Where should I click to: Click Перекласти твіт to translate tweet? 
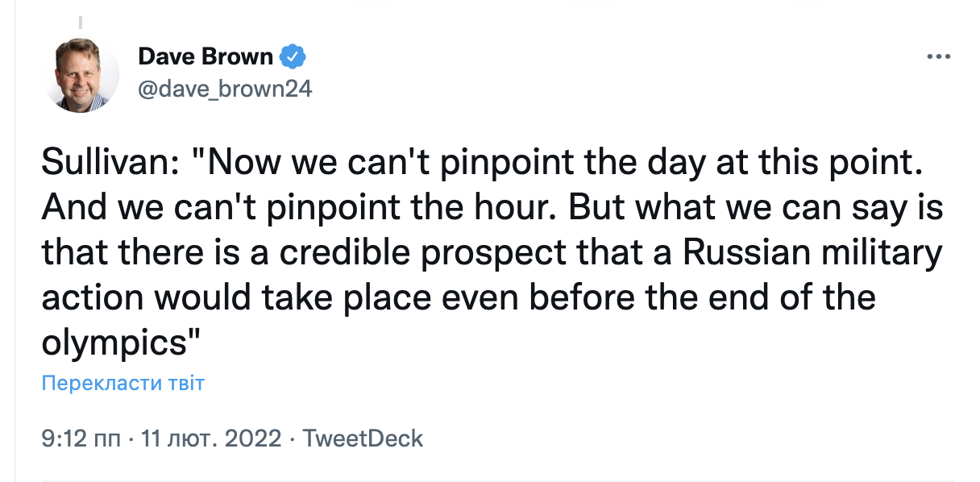pos(122,383)
